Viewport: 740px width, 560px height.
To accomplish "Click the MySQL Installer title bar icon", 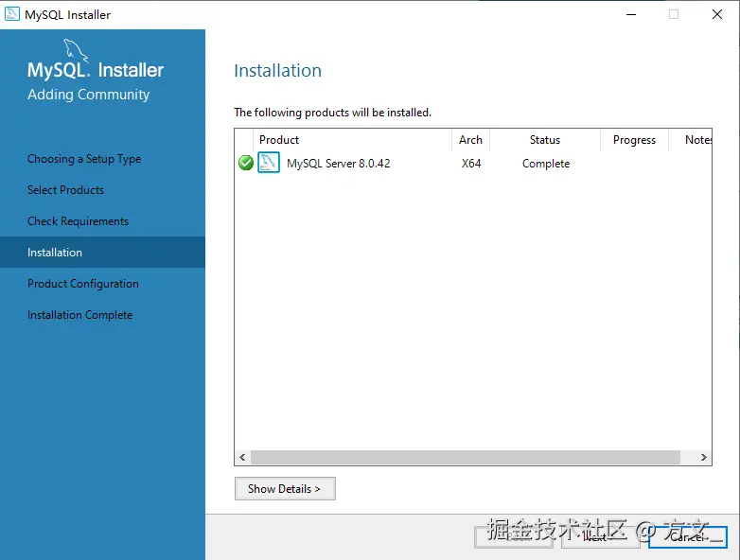I will point(11,14).
